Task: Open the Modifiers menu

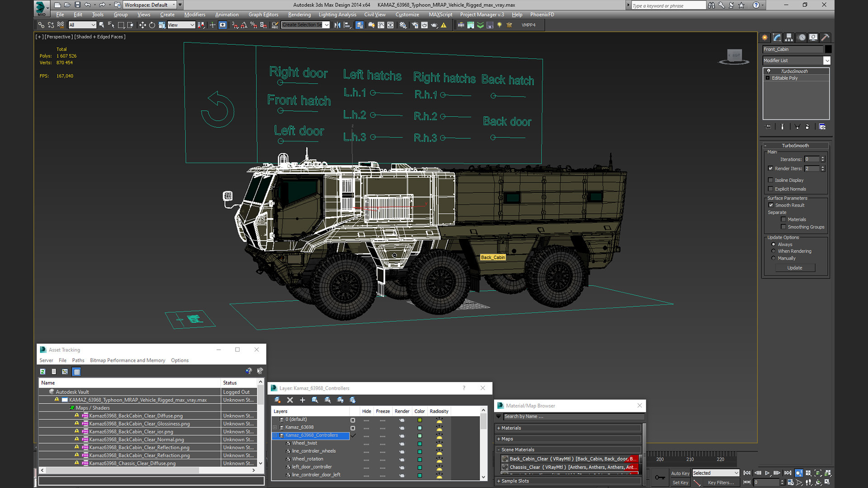Action: 195,14
